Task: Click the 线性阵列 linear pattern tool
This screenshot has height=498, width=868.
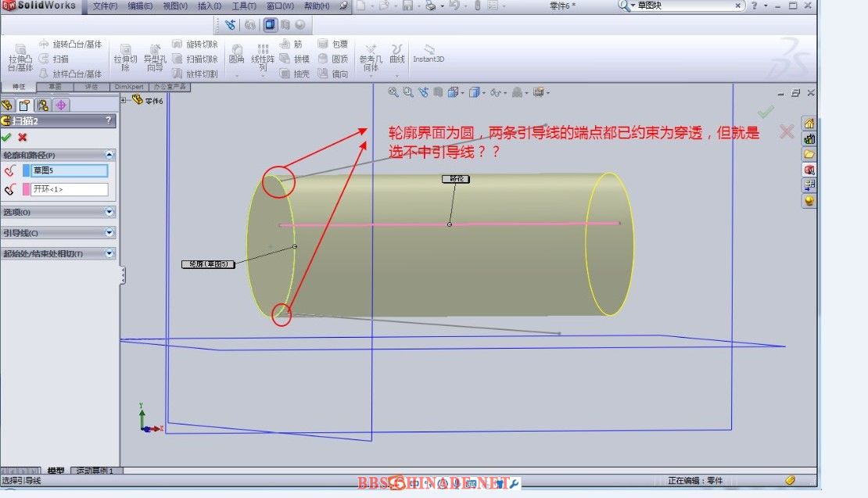Action: [263, 58]
